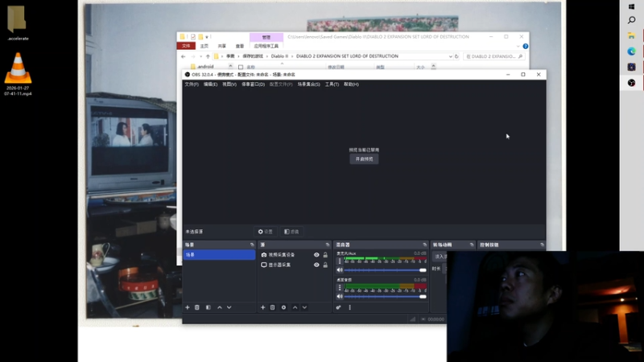The width and height of the screenshot is (644, 362).
Task: Open OBS 视图(V) menu
Action: click(229, 84)
